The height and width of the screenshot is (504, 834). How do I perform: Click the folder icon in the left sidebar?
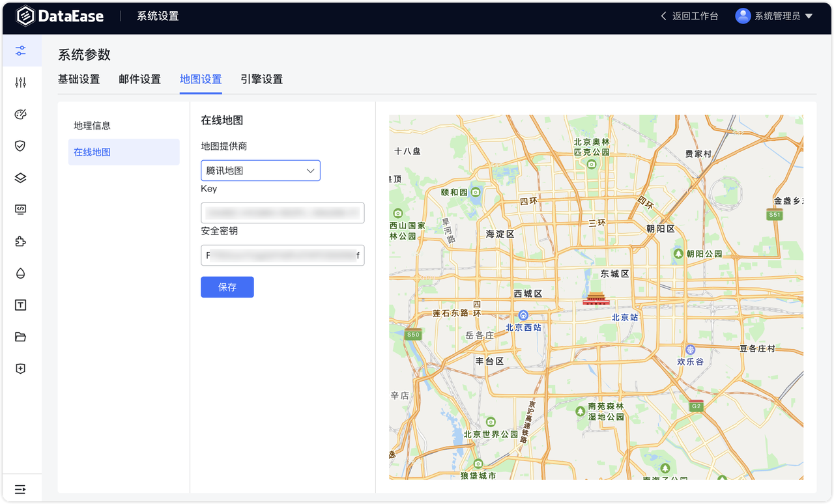click(20, 337)
